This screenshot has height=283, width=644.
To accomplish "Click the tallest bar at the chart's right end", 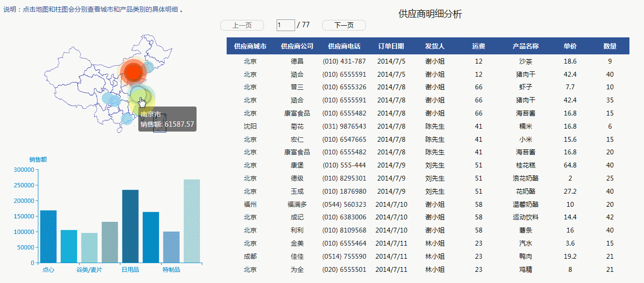I will tap(192, 221).
